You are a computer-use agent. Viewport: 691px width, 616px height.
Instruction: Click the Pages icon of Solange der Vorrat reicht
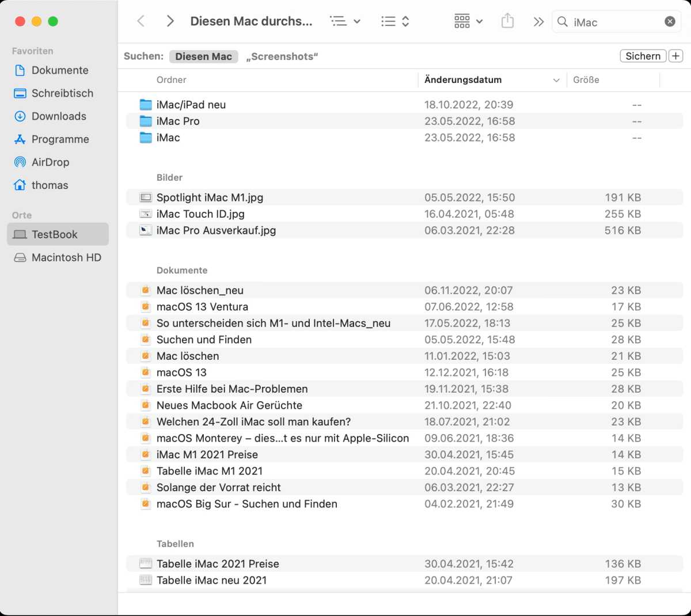click(x=146, y=487)
